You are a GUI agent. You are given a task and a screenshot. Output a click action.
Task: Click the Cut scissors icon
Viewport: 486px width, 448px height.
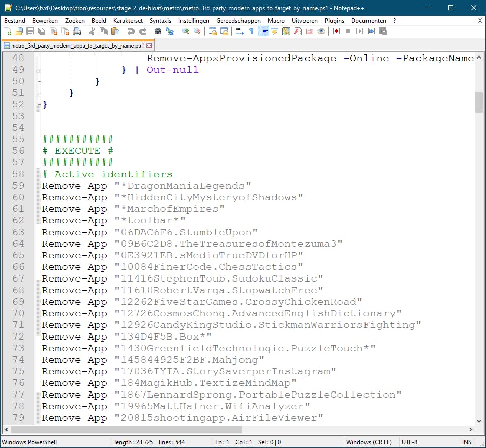[92, 31]
